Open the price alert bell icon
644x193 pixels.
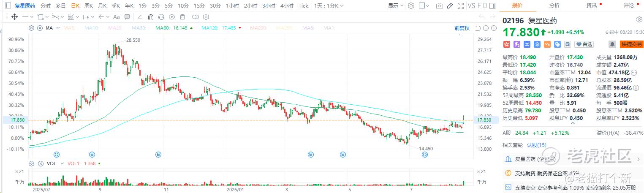(612, 44)
